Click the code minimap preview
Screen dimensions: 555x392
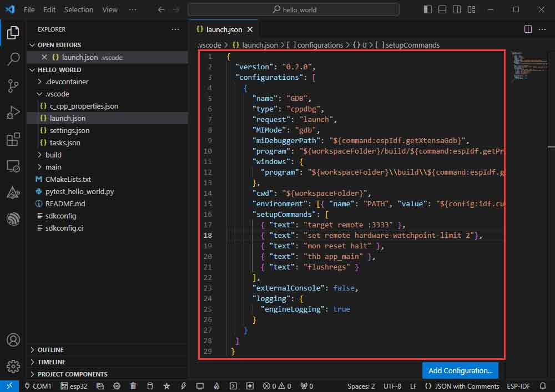[529, 65]
